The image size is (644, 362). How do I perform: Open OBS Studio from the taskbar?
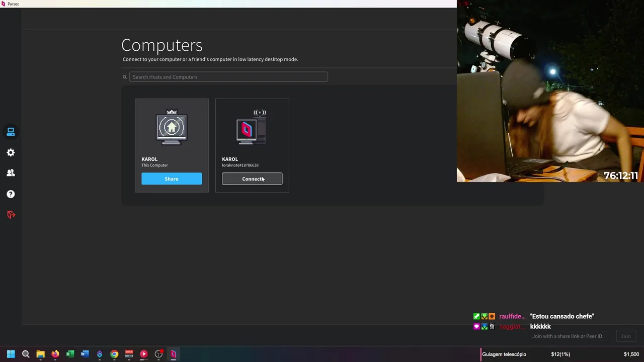(x=158, y=354)
